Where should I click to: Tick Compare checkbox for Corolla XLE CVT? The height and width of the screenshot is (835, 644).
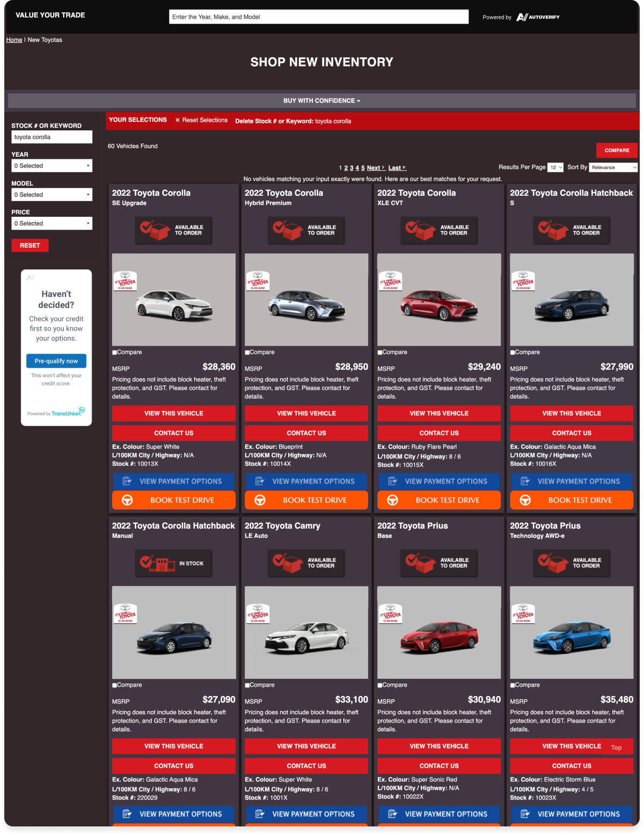(x=380, y=353)
